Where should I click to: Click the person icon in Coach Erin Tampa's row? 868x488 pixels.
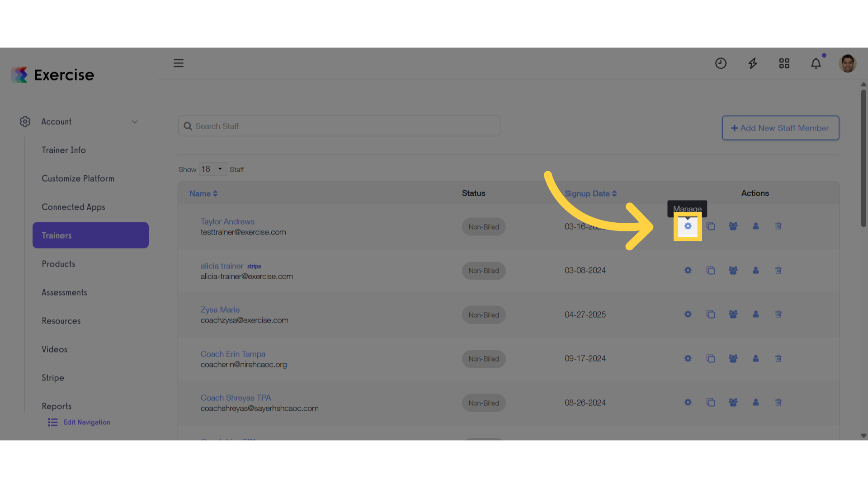[x=756, y=358]
